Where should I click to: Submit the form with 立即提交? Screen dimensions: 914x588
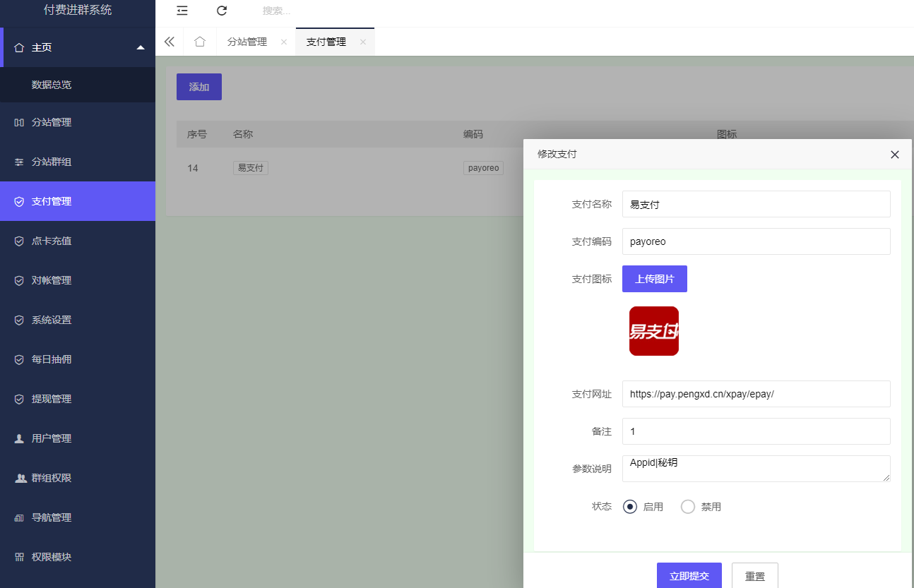pyautogui.click(x=689, y=576)
